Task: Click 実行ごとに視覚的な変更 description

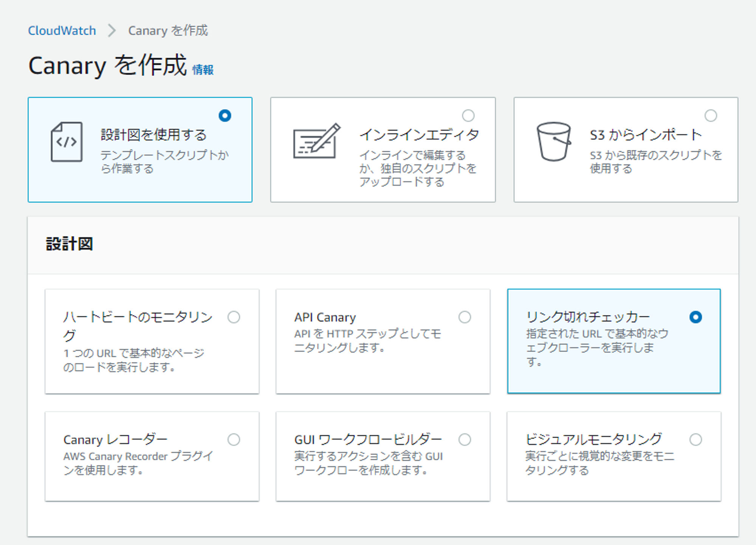Action: [600, 463]
